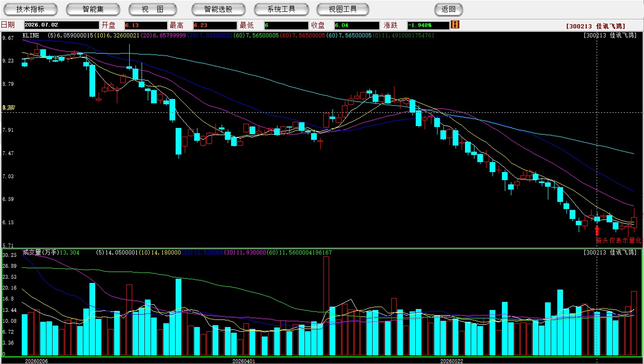
Task: Click the 16.8 volume axis label
Action: tap(9, 299)
